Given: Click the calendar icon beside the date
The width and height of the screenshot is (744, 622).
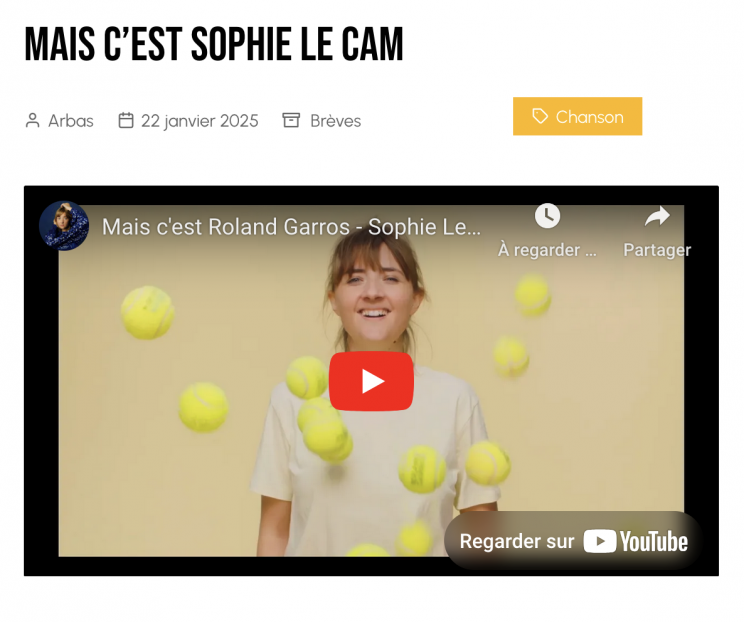Looking at the screenshot, I should [126, 121].
